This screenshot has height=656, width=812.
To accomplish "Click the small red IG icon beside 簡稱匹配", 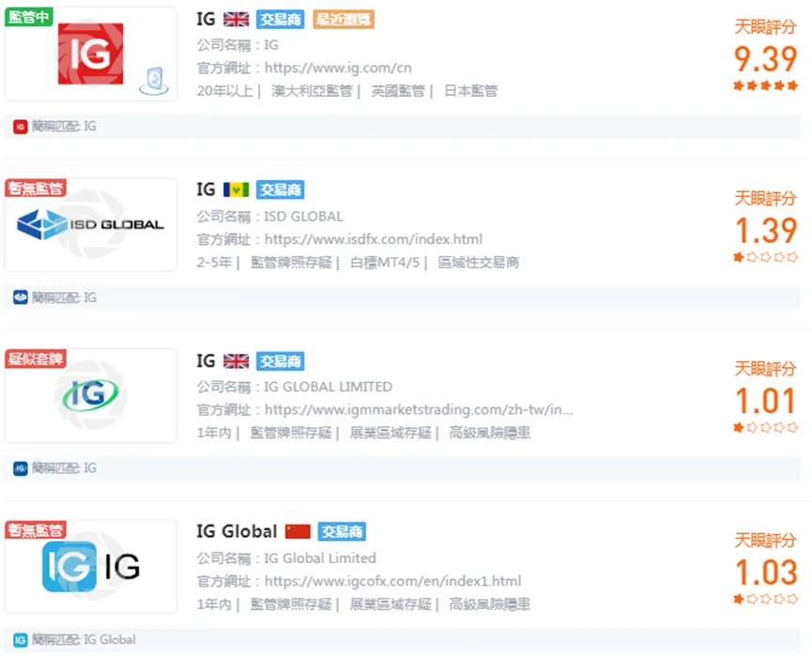I will point(21,127).
